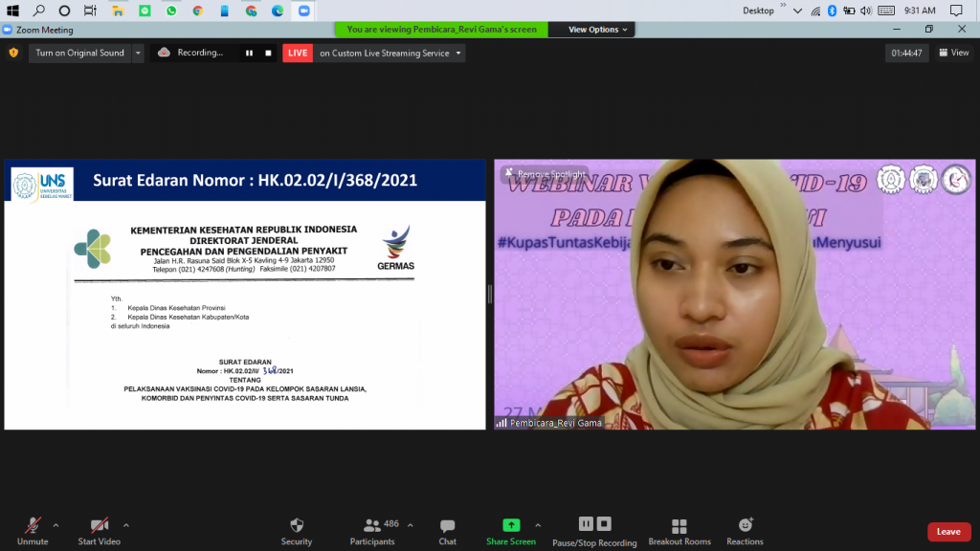The image size is (980, 551).
Task: Click the UNS logo on slide
Action: (x=42, y=185)
